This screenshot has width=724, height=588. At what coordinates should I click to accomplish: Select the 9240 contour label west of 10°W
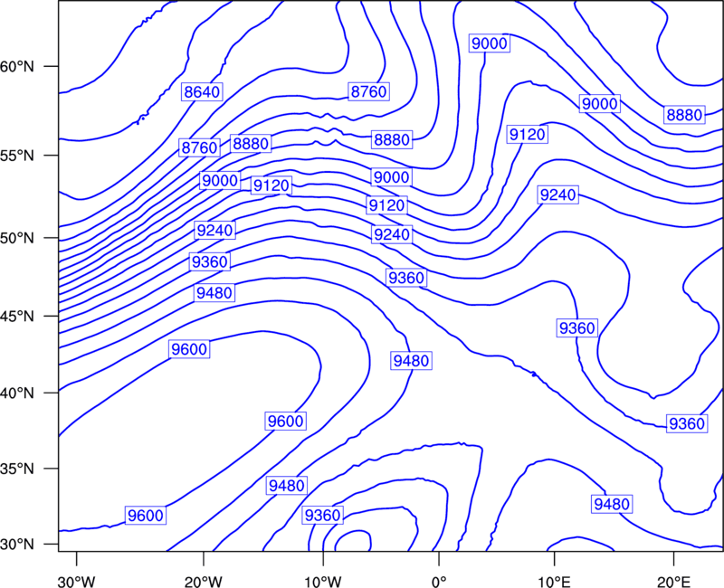click(x=214, y=230)
